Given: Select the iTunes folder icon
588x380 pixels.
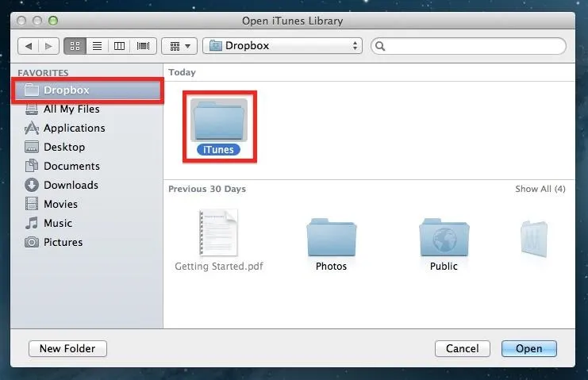Looking at the screenshot, I should click(x=219, y=120).
